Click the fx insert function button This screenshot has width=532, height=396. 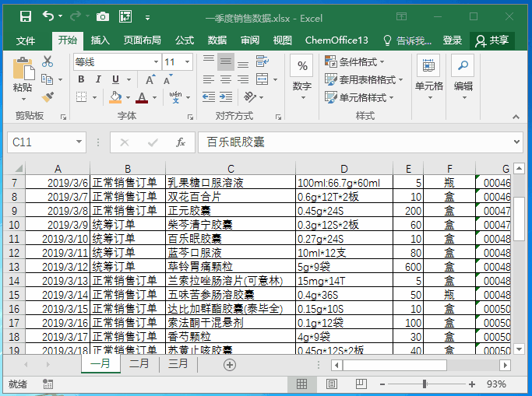pos(180,142)
